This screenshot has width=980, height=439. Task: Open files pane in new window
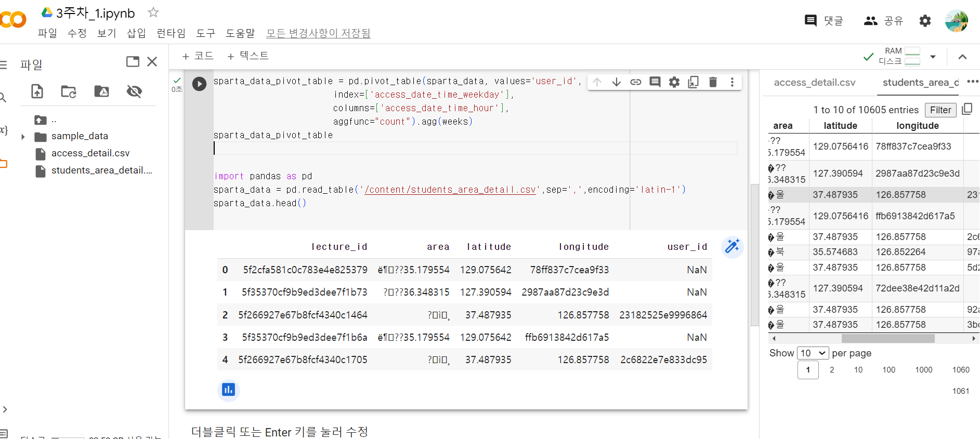pyautogui.click(x=133, y=61)
